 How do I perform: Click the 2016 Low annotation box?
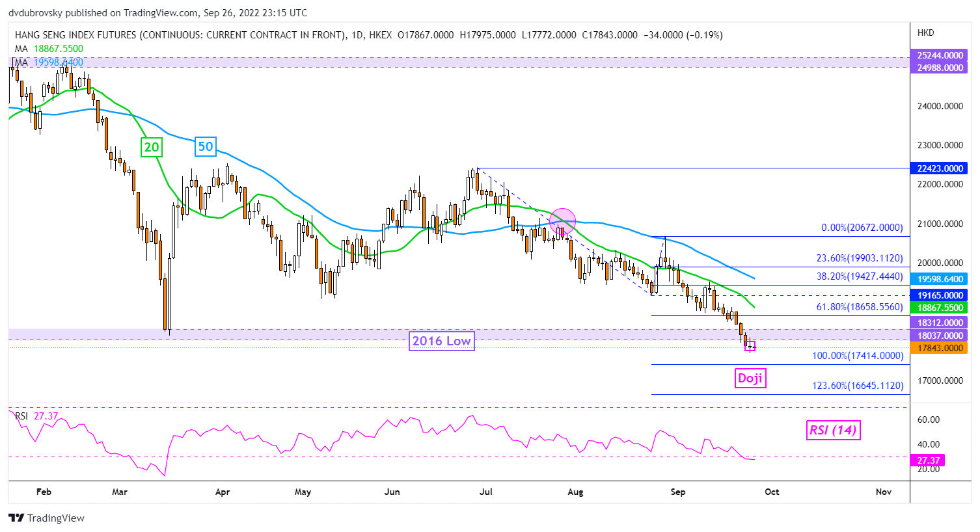(x=441, y=341)
